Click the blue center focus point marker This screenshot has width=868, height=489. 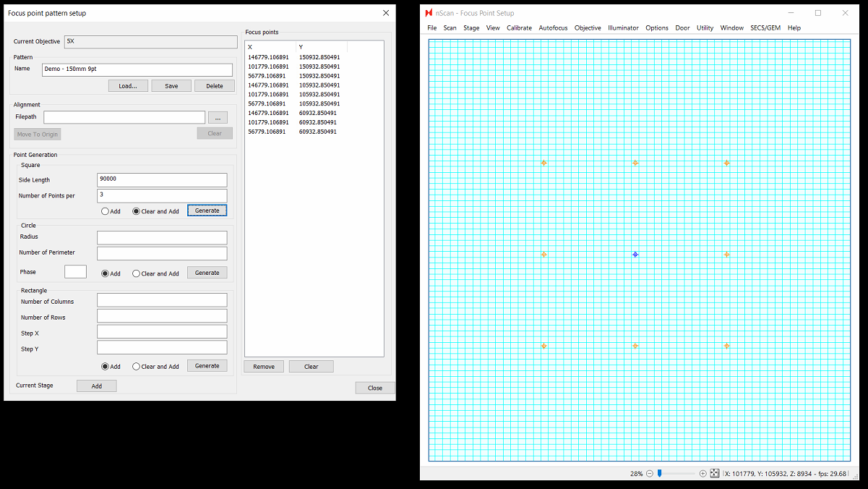tap(635, 255)
